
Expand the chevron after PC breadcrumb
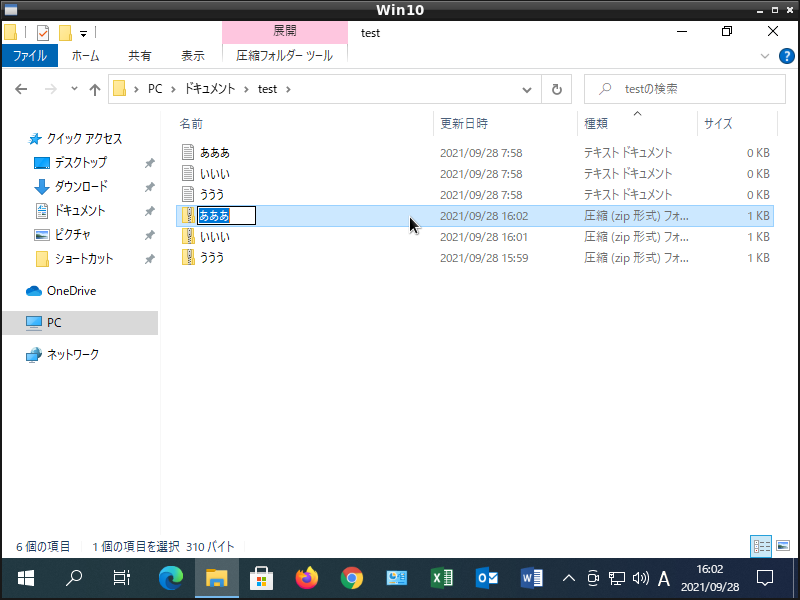click(x=173, y=89)
